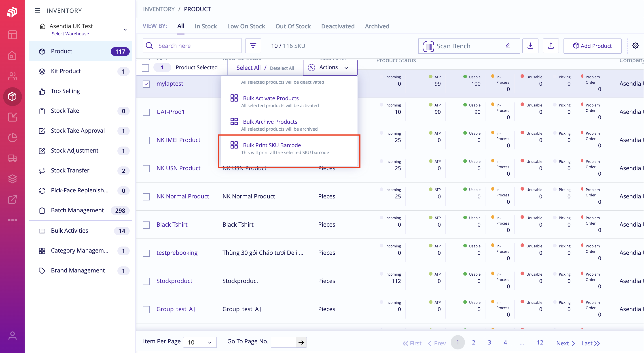Open the layers icon in left rail

coord(12,179)
